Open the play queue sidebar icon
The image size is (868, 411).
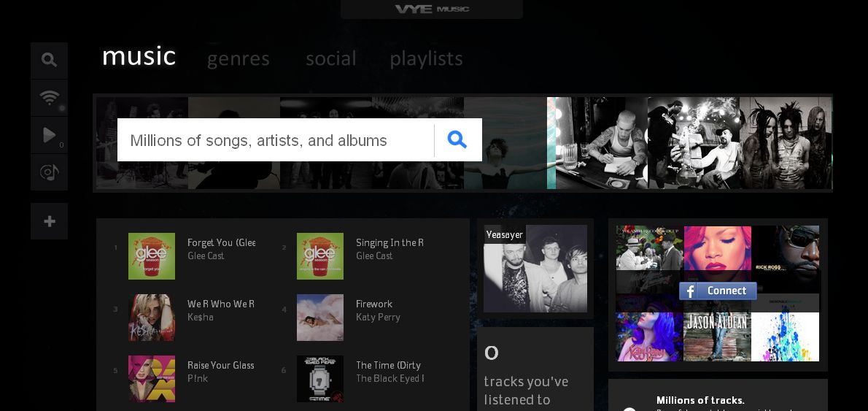click(x=50, y=135)
